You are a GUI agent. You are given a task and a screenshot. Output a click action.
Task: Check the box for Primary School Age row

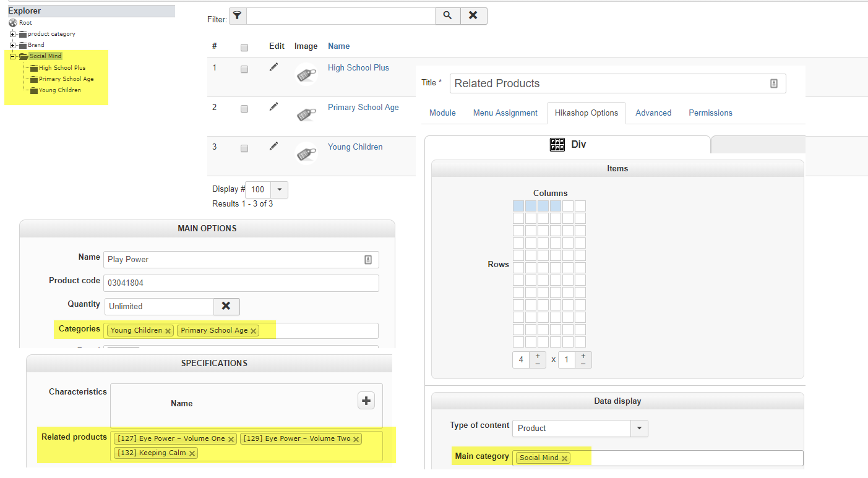[x=244, y=109]
